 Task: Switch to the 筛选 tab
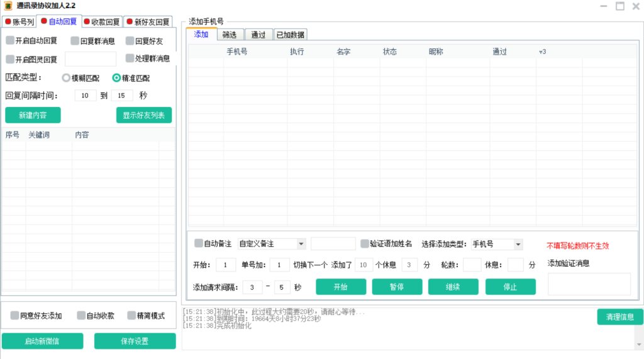coord(229,35)
